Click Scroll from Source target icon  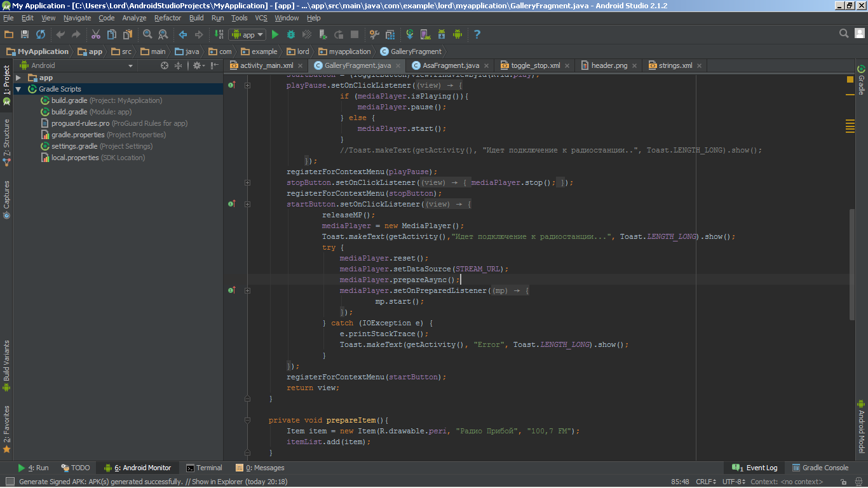165,65
